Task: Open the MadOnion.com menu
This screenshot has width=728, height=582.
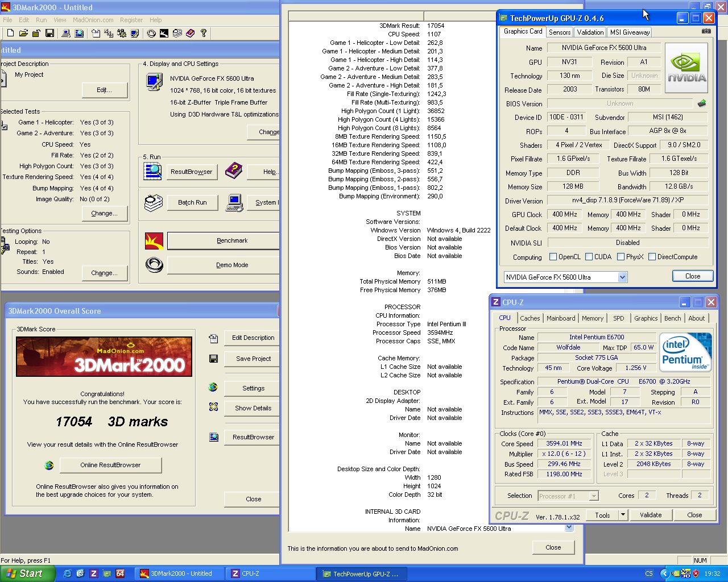Action: coord(93,20)
